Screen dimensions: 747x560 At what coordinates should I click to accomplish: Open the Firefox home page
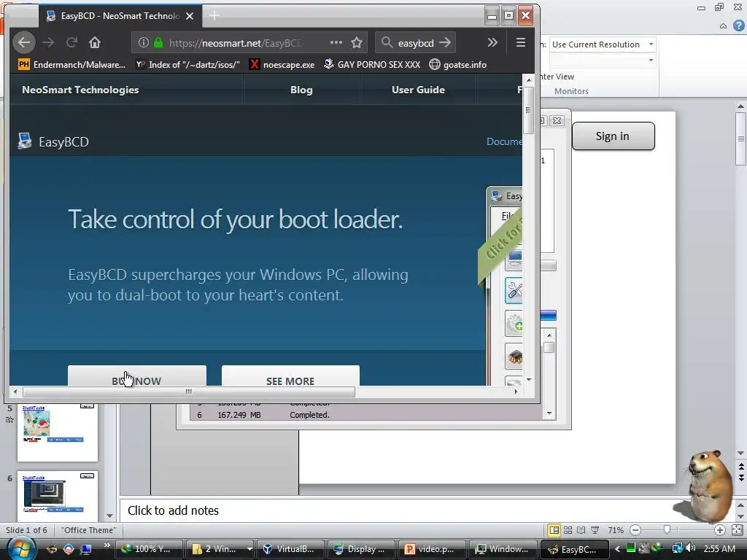[x=95, y=43]
